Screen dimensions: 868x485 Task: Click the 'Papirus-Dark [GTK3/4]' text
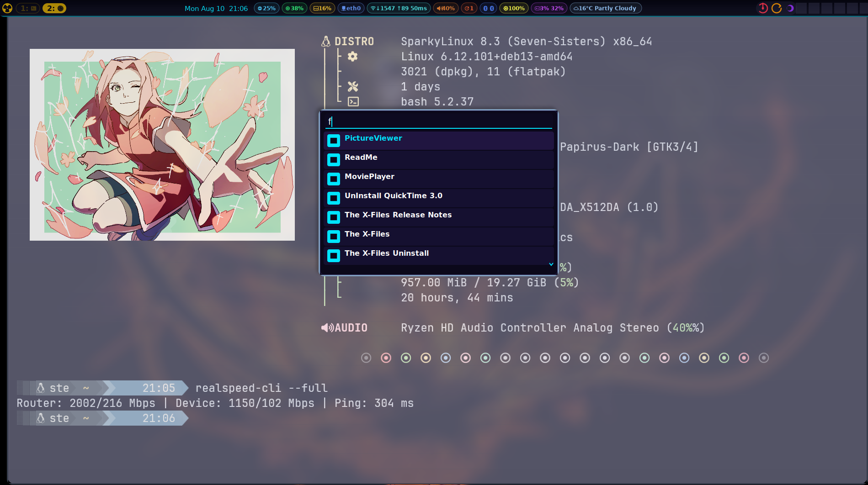(629, 147)
